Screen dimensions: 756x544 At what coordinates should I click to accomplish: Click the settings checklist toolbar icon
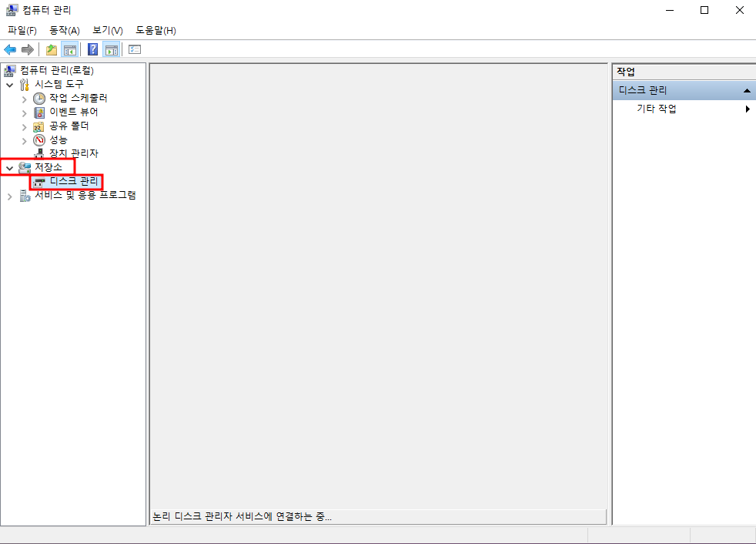[x=135, y=50]
